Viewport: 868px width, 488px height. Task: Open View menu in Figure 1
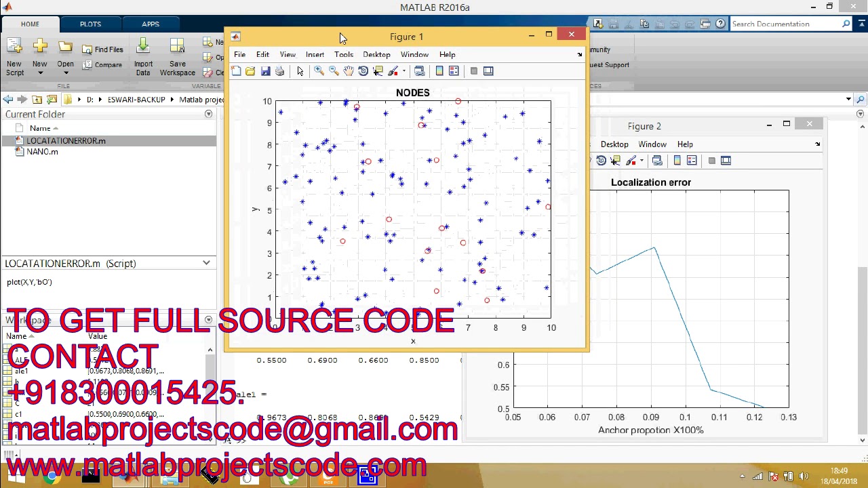[288, 54]
